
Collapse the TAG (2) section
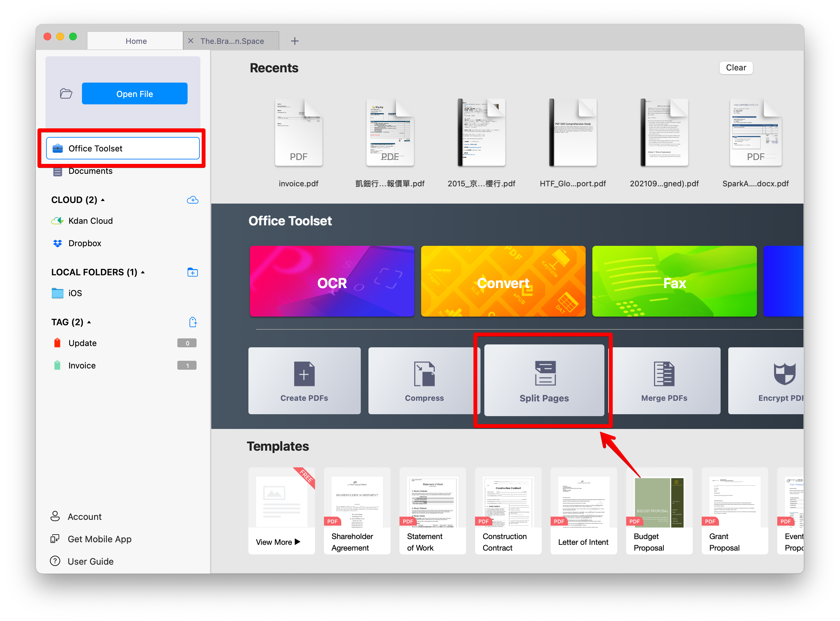(x=89, y=322)
